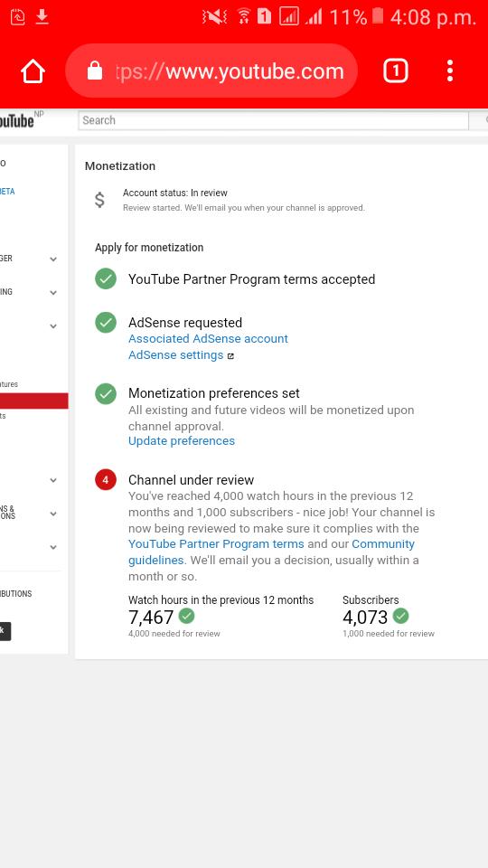
Task: Expand the sidebar chevron beside ING
Action: coord(53,292)
